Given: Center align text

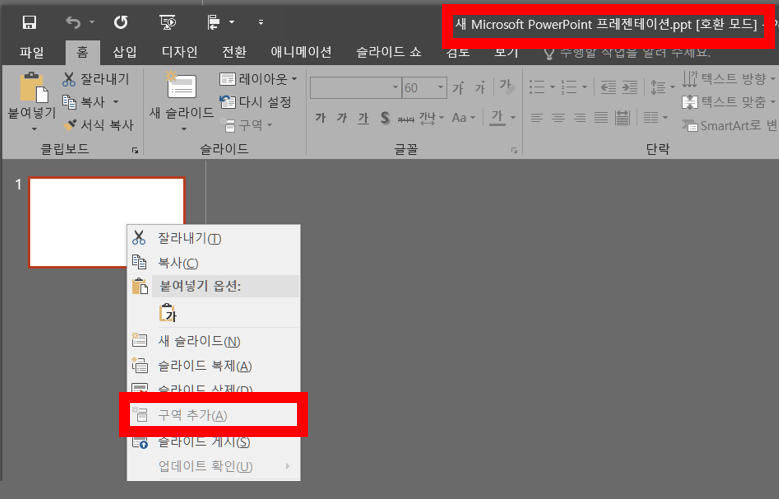Looking at the screenshot, I should (x=558, y=118).
